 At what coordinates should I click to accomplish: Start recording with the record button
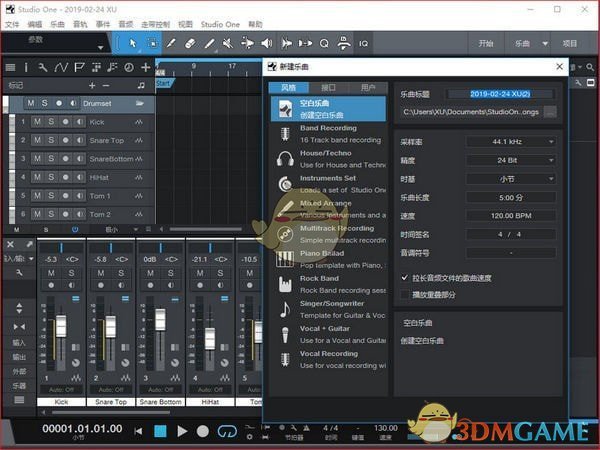pos(202,431)
